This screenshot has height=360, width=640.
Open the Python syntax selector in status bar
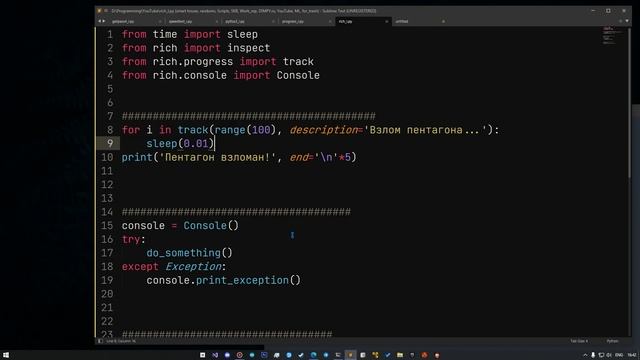pyautogui.click(x=612, y=341)
